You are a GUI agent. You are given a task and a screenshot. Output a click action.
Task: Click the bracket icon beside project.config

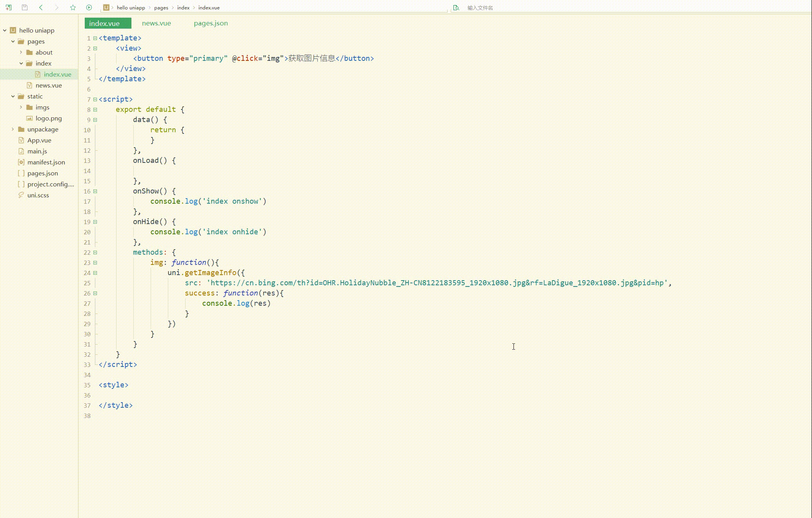tap(21, 184)
